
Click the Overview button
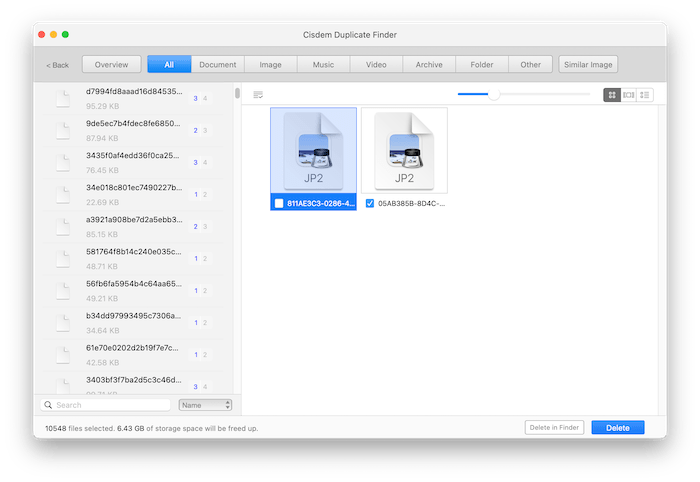coord(111,65)
